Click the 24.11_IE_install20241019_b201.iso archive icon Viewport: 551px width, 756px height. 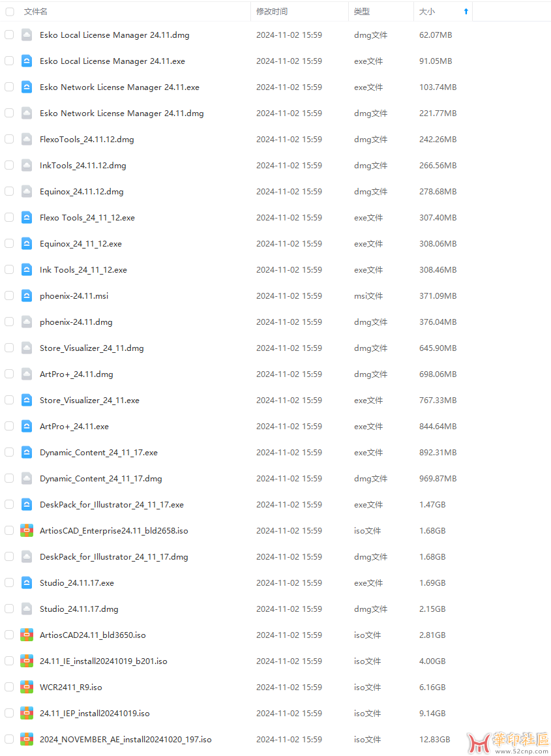[x=27, y=661]
